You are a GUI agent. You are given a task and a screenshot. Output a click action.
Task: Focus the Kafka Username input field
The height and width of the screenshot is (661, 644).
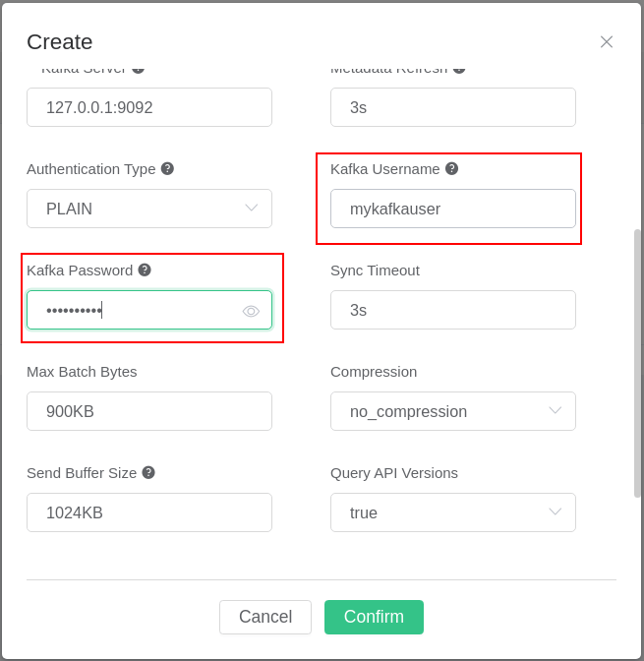tap(453, 209)
